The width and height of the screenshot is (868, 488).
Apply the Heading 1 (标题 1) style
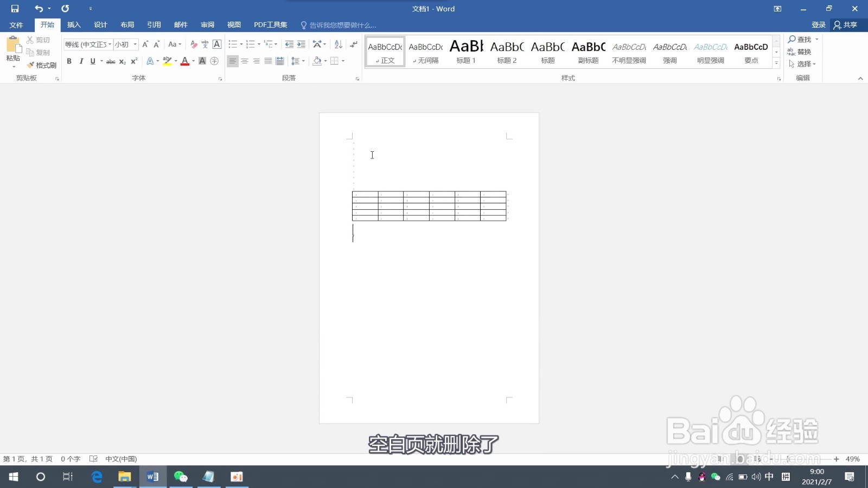[466, 52]
